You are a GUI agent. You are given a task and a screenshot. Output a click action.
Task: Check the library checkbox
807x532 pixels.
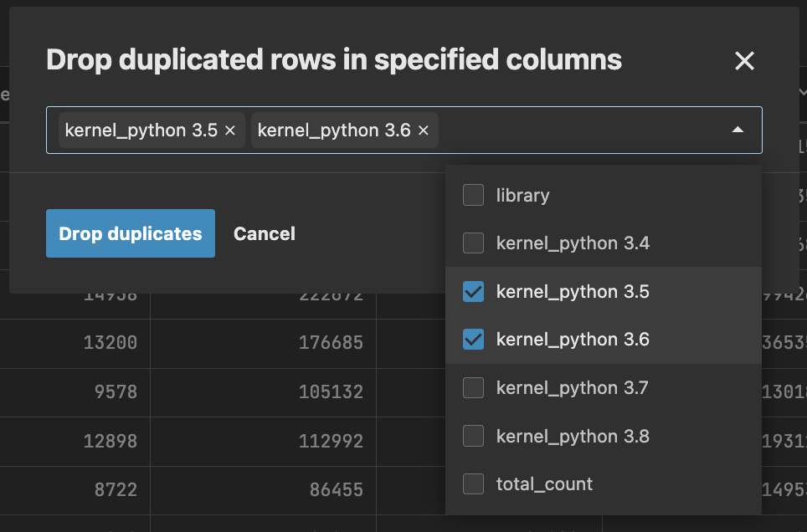(x=474, y=196)
